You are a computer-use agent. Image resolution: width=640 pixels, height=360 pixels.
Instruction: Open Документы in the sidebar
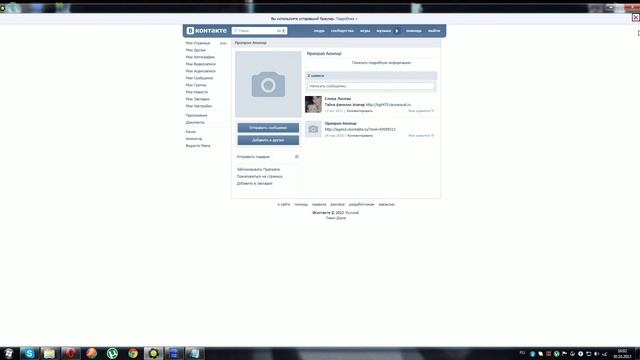point(195,122)
